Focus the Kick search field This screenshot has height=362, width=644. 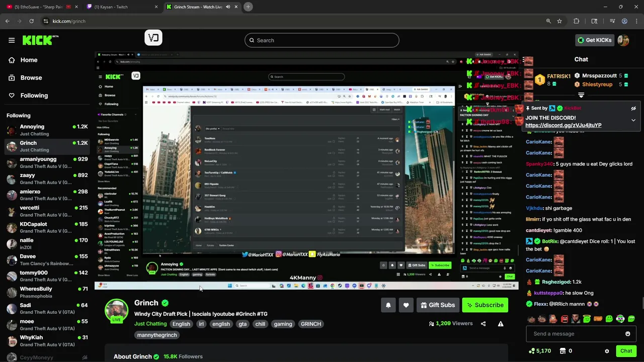click(322, 40)
